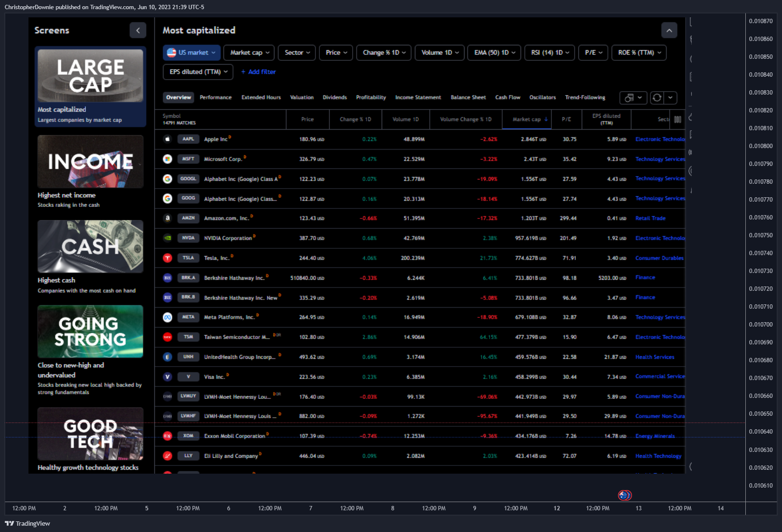Sort by the Volume Change % 1D header
Image resolution: width=782 pixels, height=532 pixels.
pos(466,119)
